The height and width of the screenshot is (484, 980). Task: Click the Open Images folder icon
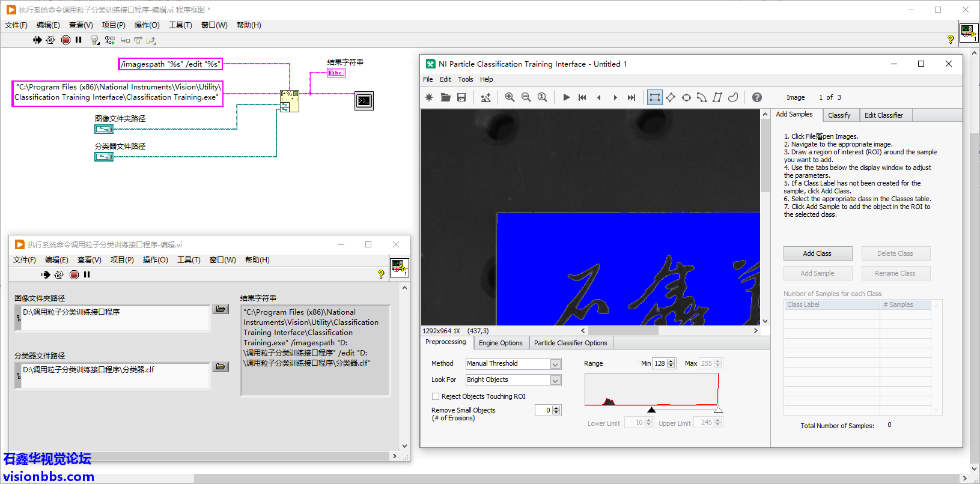(445, 97)
